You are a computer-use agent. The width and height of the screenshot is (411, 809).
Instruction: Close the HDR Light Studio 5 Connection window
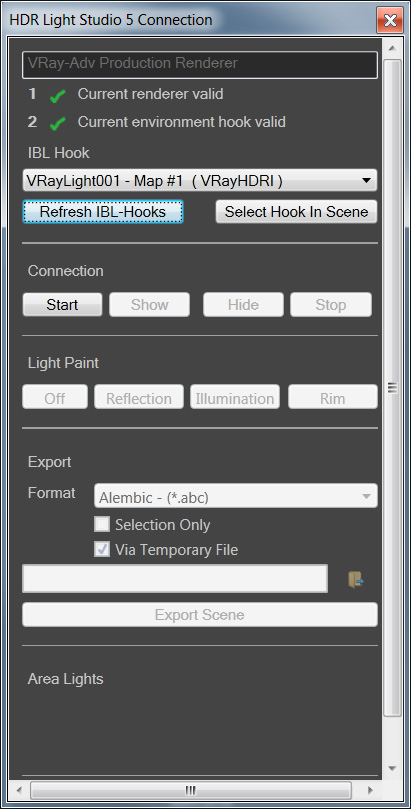pos(390,21)
